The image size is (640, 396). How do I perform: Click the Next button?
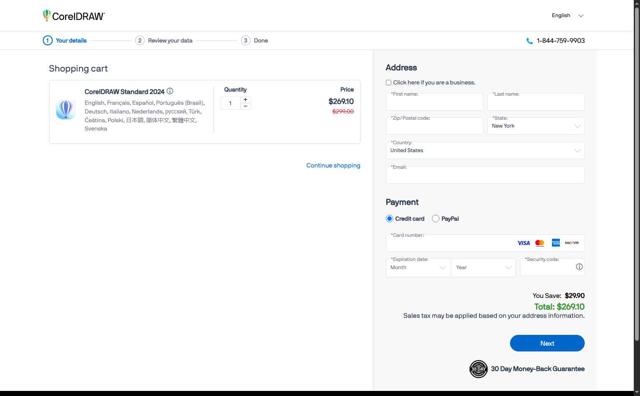pyautogui.click(x=547, y=343)
